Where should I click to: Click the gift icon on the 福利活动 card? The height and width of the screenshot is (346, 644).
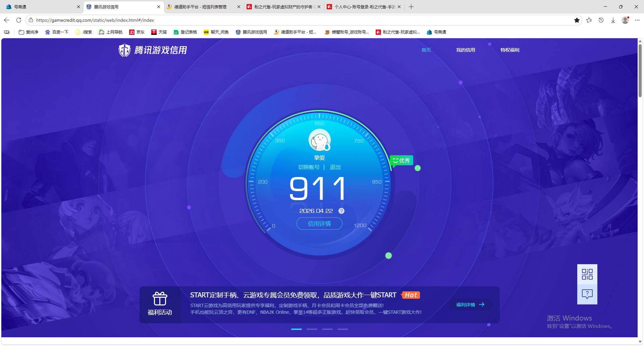tap(160, 298)
